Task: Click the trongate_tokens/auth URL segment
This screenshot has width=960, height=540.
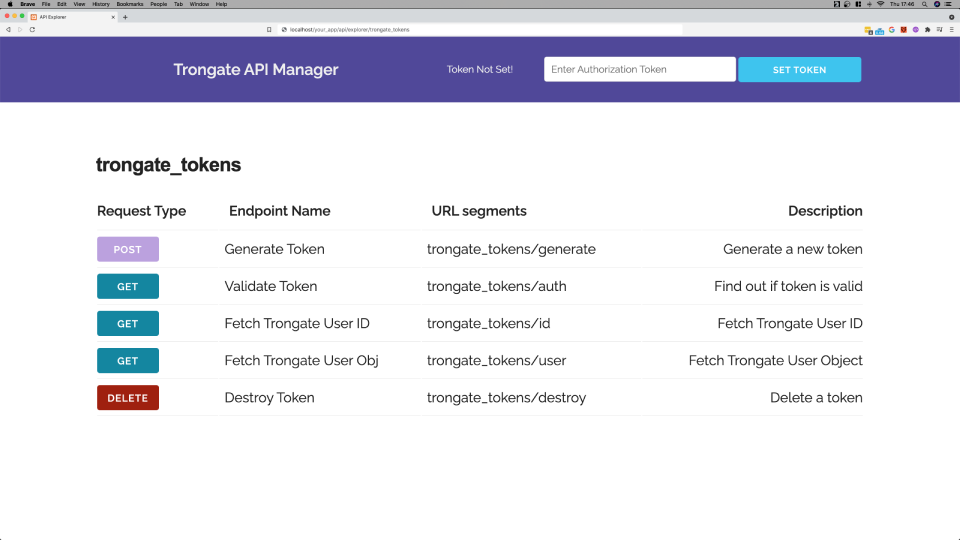Action: pyautogui.click(x=497, y=286)
